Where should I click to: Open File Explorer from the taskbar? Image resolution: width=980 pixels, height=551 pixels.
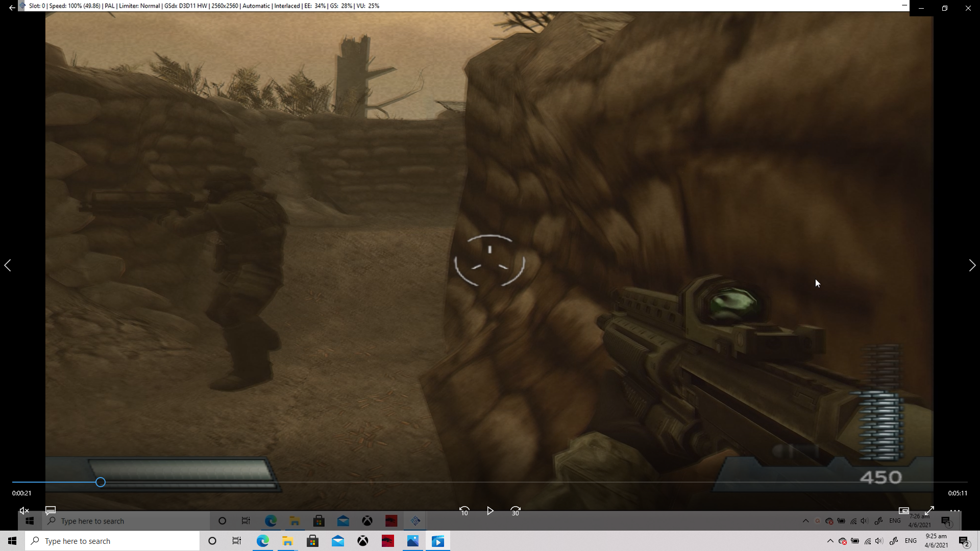tap(287, 541)
